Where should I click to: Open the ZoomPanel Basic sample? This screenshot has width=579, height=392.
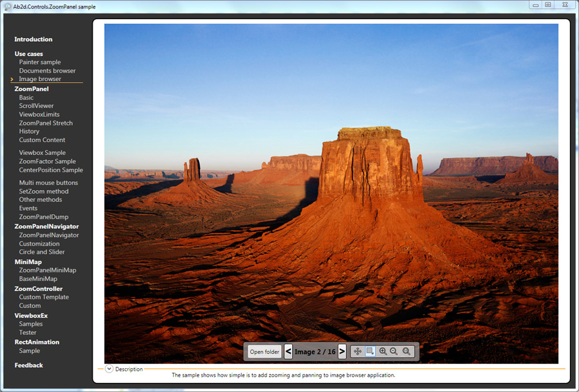click(26, 98)
